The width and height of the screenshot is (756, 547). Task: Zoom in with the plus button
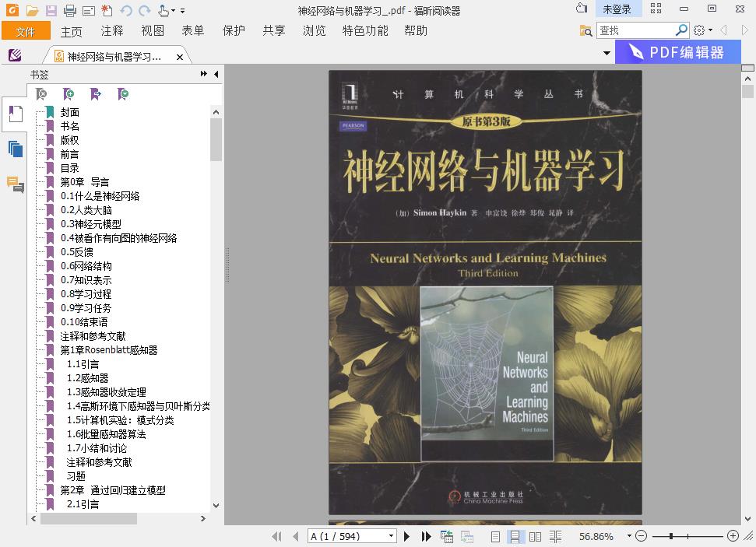[733, 536]
